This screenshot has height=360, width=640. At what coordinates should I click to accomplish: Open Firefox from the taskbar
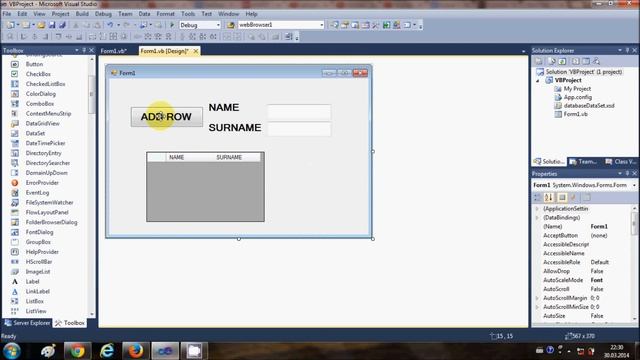[x=136, y=351]
